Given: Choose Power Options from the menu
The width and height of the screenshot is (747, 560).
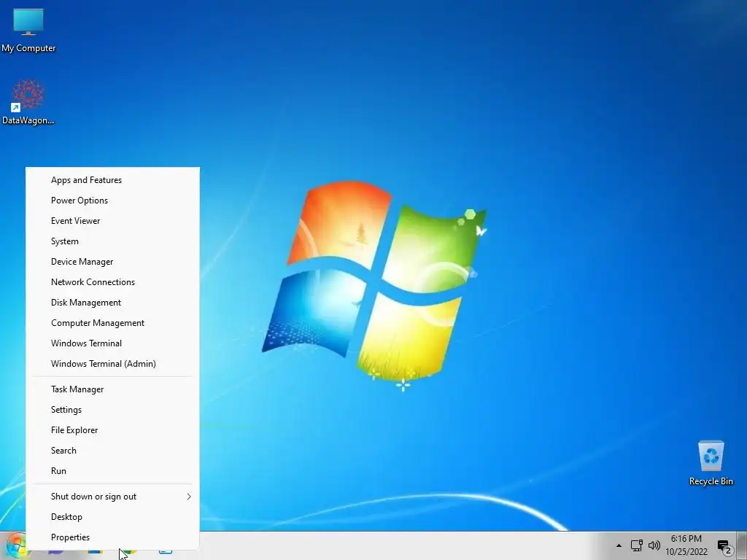Looking at the screenshot, I should pyautogui.click(x=112, y=201).
